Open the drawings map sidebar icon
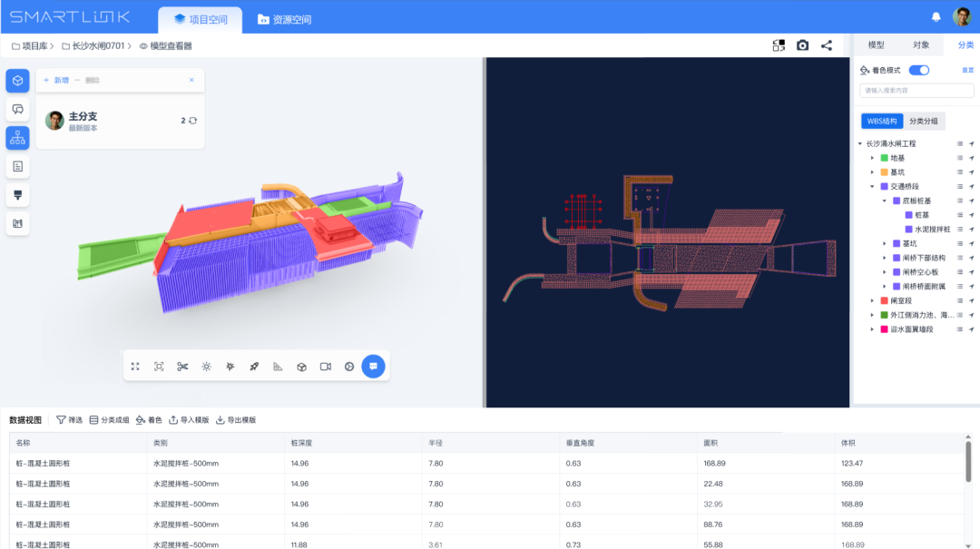This screenshot has width=980, height=549. 17,223
